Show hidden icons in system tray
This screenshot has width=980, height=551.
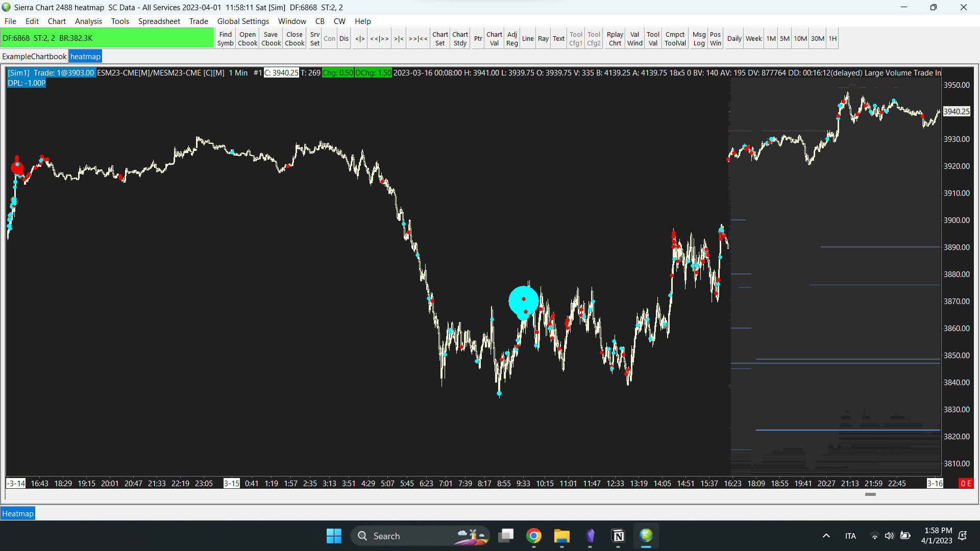point(826,536)
